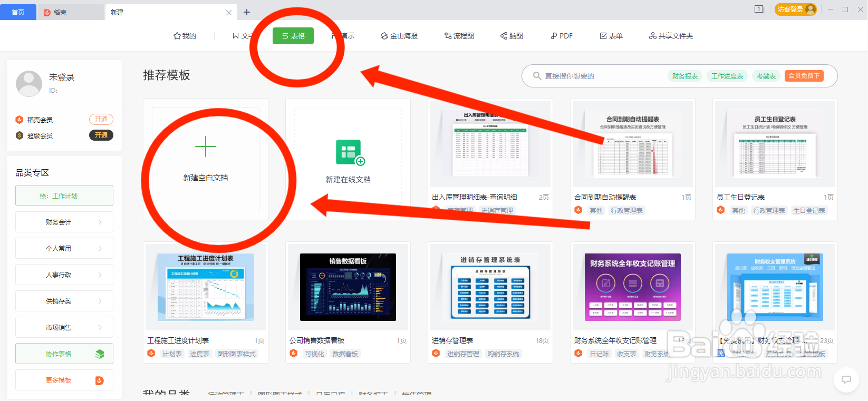Select the 财务报表 search tag
The height and width of the screenshot is (401, 868).
coord(684,76)
